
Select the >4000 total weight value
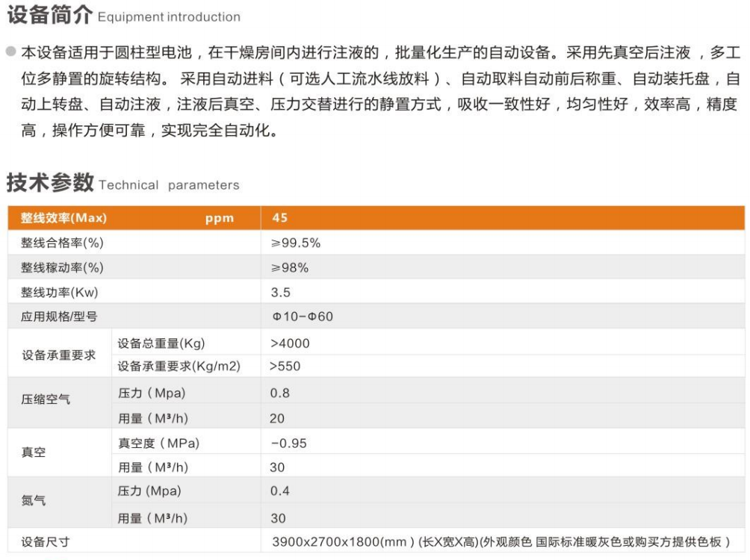(290, 343)
